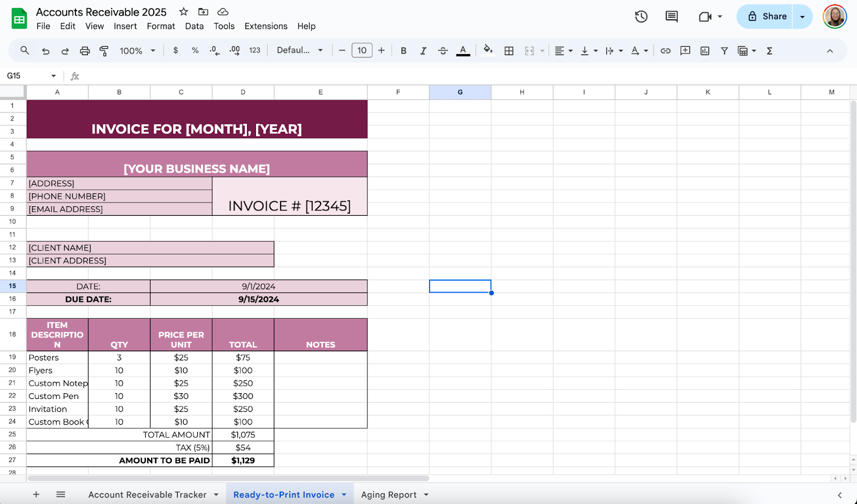Click the font size input field
Viewport: 857px width, 504px height.
coord(362,51)
